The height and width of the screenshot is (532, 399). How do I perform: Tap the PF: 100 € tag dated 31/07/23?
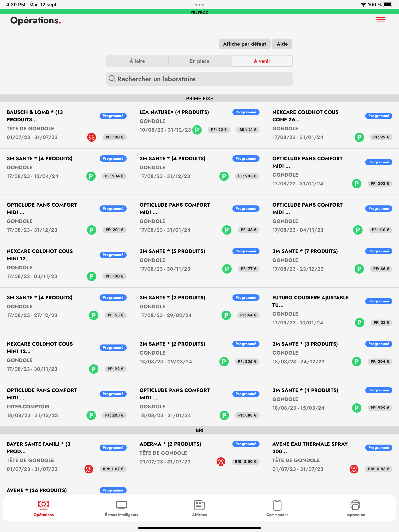pos(114,137)
